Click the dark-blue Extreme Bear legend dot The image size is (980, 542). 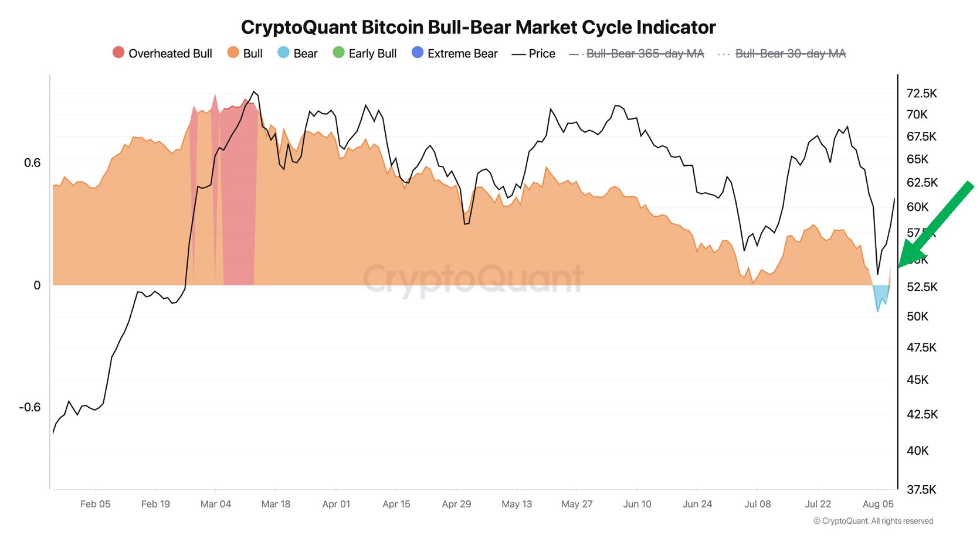(418, 53)
